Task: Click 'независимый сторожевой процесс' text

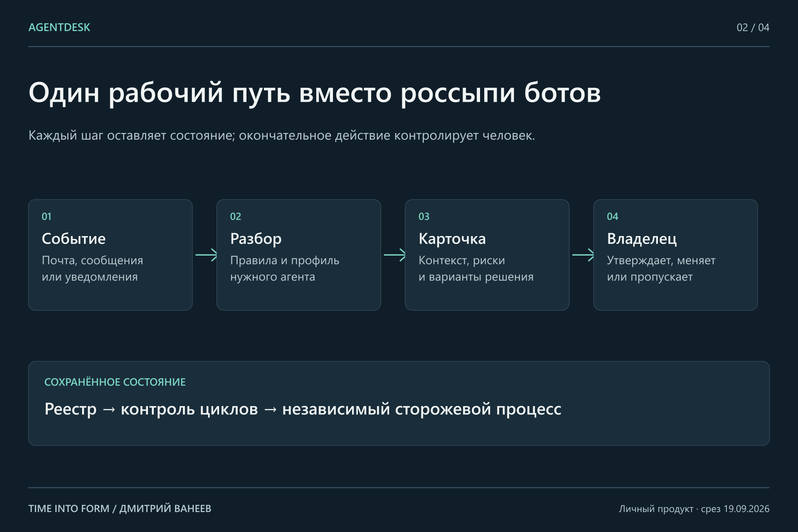Action: pos(422,409)
